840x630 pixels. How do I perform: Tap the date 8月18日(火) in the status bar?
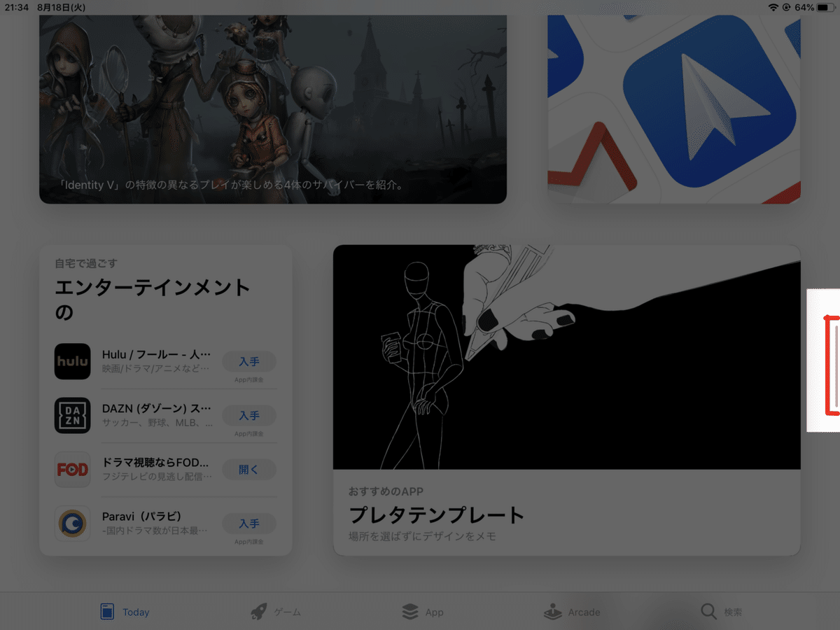(62, 8)
